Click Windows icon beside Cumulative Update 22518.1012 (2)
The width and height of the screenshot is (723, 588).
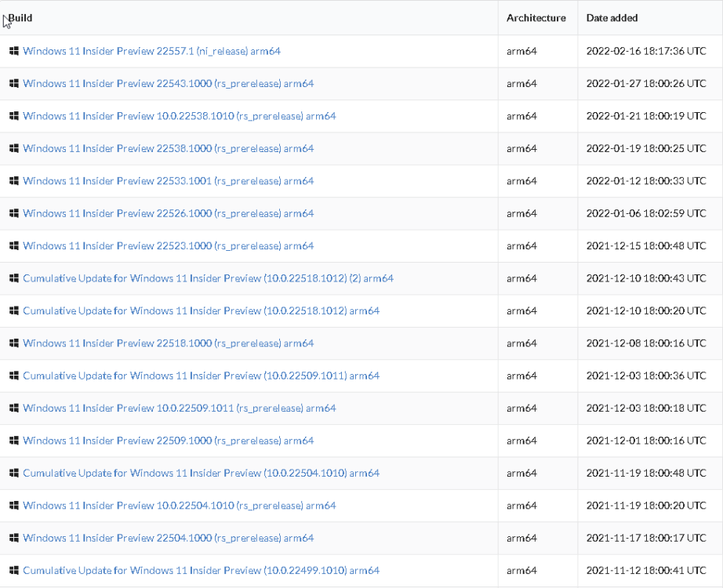14,278
